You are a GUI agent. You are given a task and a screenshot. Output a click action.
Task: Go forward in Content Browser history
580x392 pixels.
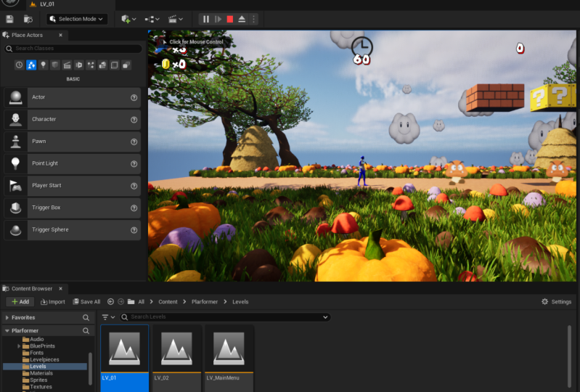coord(121,302)
